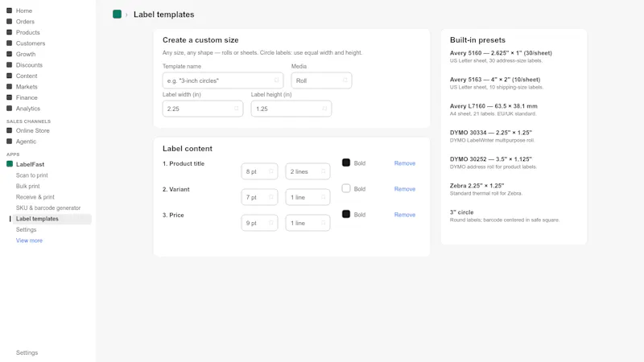Open Variant lines dropdown

[308, 197]
